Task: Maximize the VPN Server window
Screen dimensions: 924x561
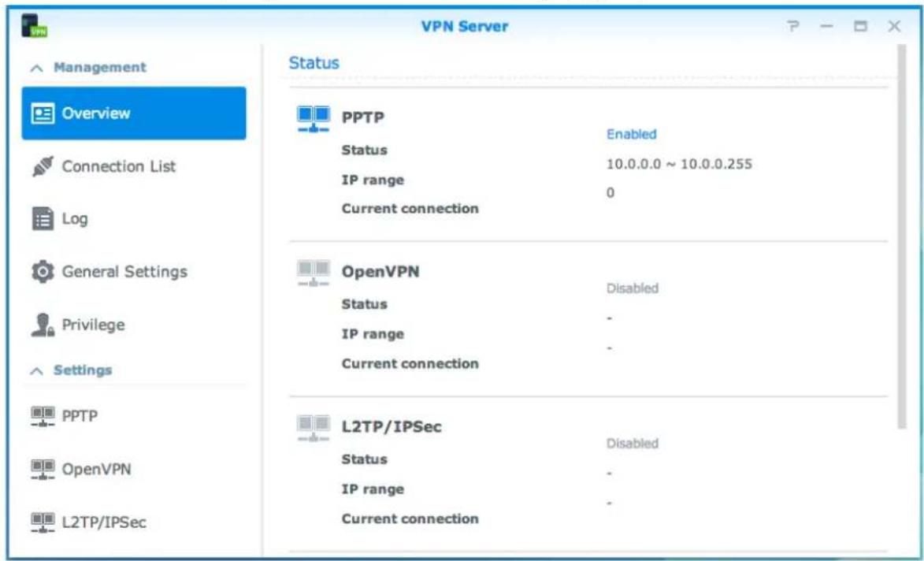Action: click(861, 27)
